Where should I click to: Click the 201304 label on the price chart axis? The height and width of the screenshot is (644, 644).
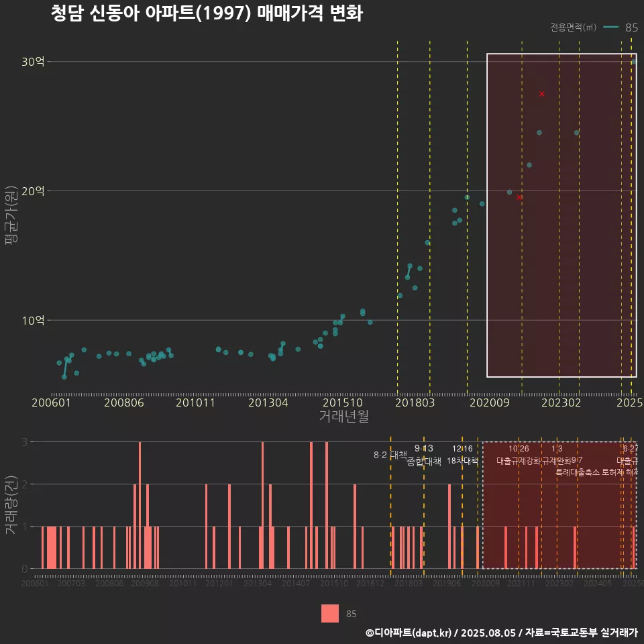[x=268, y=402]
